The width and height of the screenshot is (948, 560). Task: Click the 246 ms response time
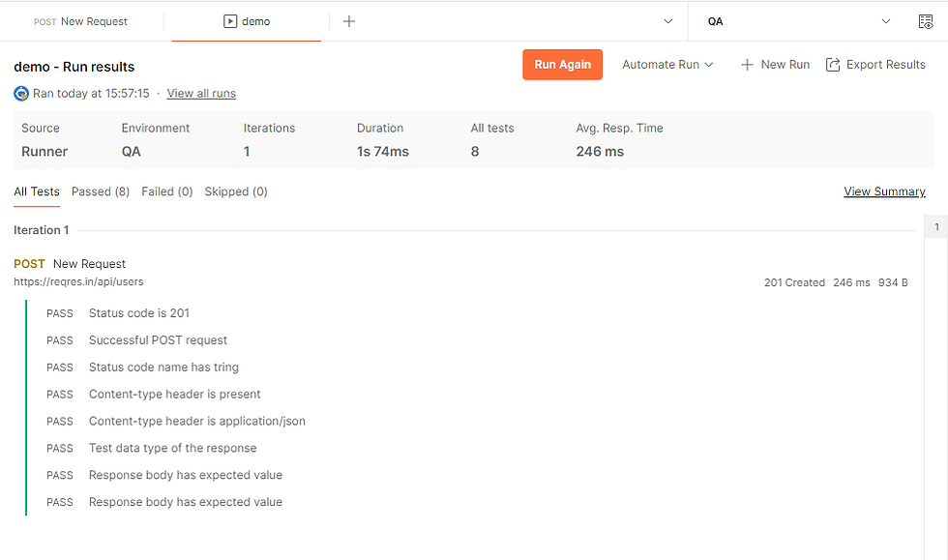851,283
